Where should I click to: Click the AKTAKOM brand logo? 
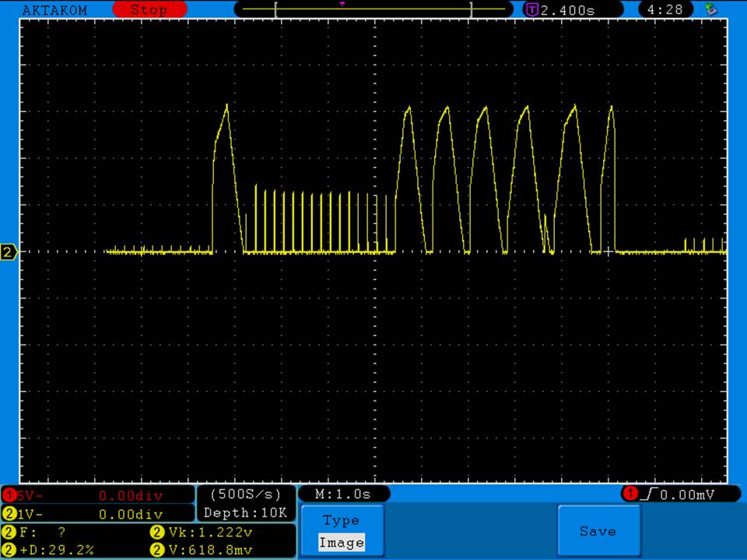coord(54,10)
